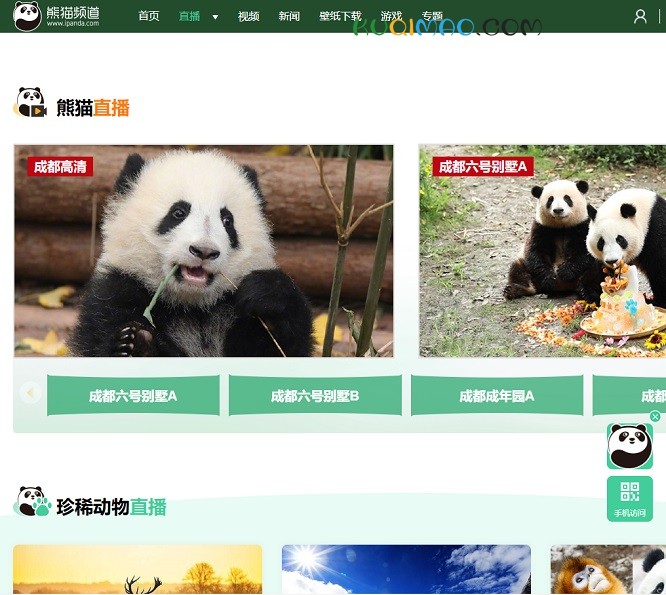Viewport: 666px width, 595px height.
Task: Click panda camera icon beside 熊猫直播
Action: pos(30,102)
